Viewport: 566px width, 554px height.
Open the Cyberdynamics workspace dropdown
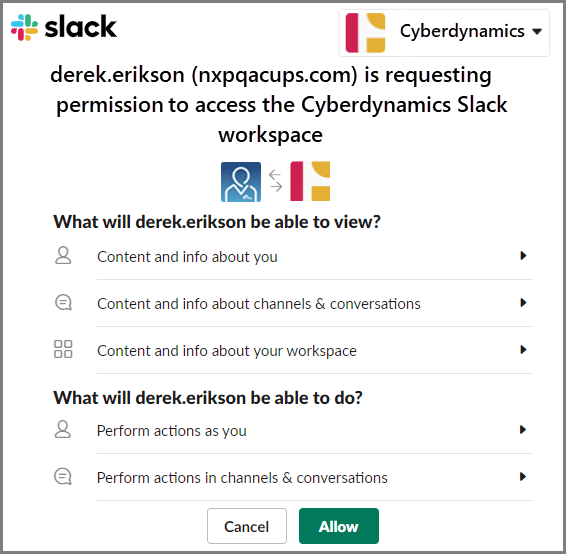pyautogui.click(x=444, y=33)
